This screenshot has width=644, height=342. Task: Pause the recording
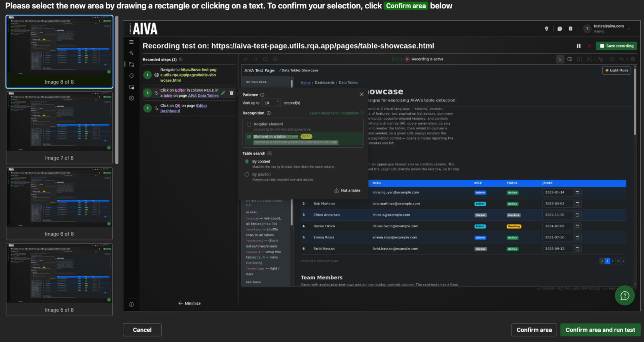[x=578, y=46]
